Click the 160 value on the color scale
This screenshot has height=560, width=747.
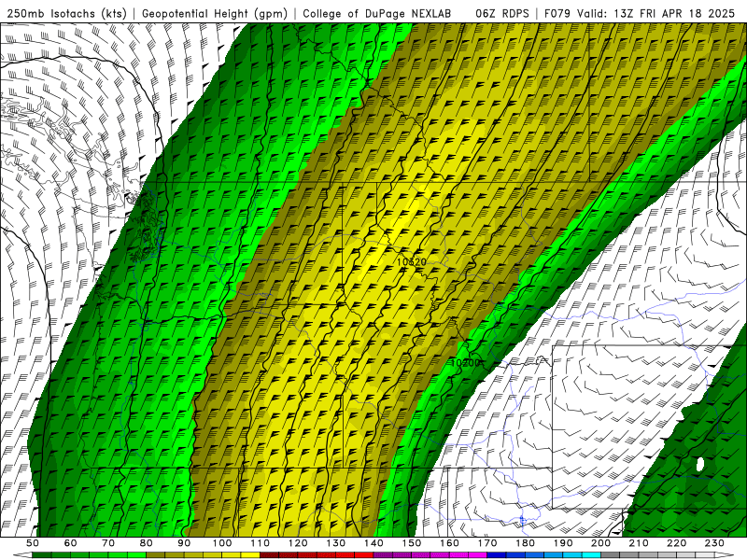tap(449, 543)
